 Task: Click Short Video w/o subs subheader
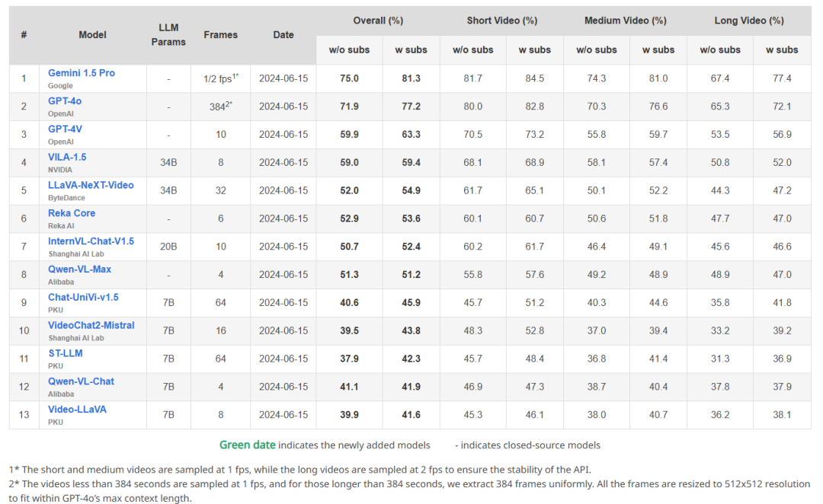click(x=473, y=49)
